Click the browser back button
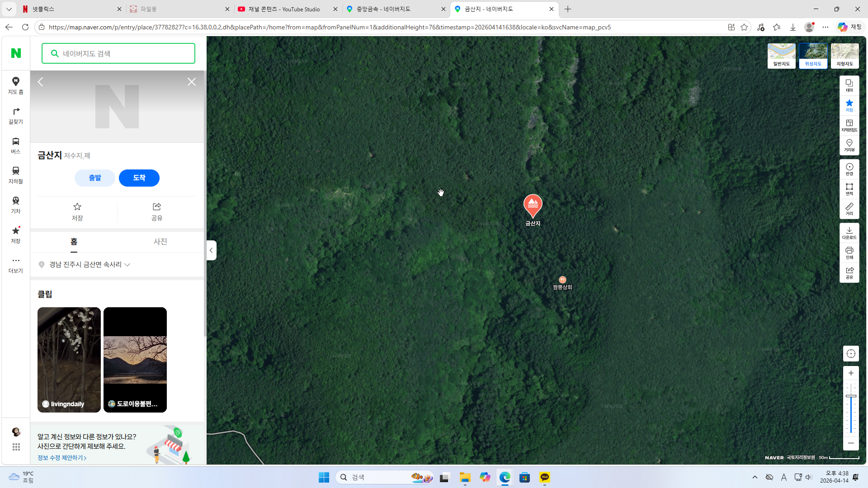This screenshot has height=488, width=868. click(9, 27)
